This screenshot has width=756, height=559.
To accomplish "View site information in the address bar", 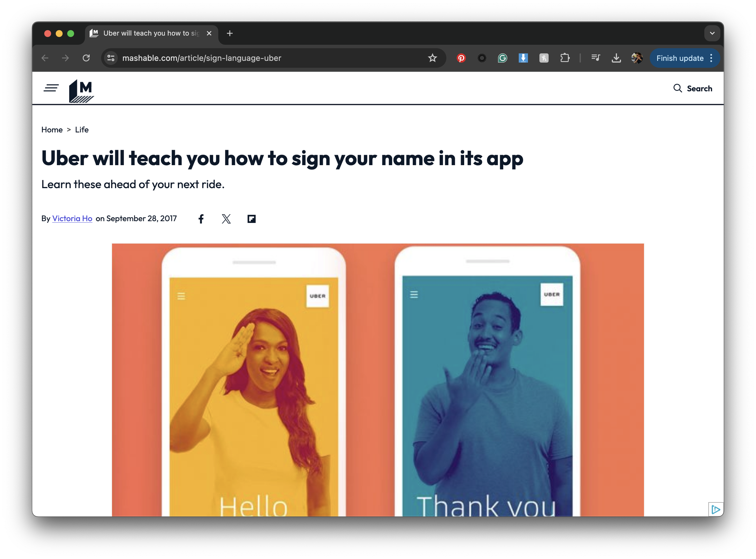I will pos(111,58).
